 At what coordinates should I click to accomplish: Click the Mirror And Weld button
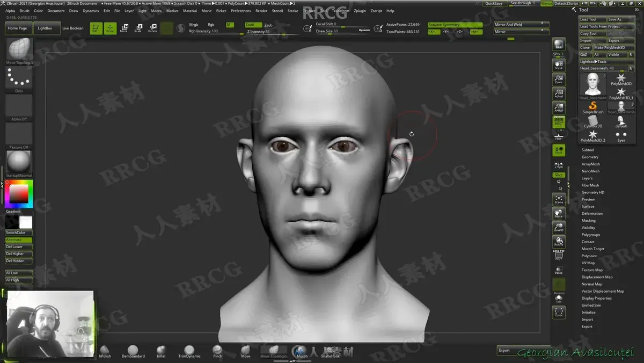click(x=521, y=25)
